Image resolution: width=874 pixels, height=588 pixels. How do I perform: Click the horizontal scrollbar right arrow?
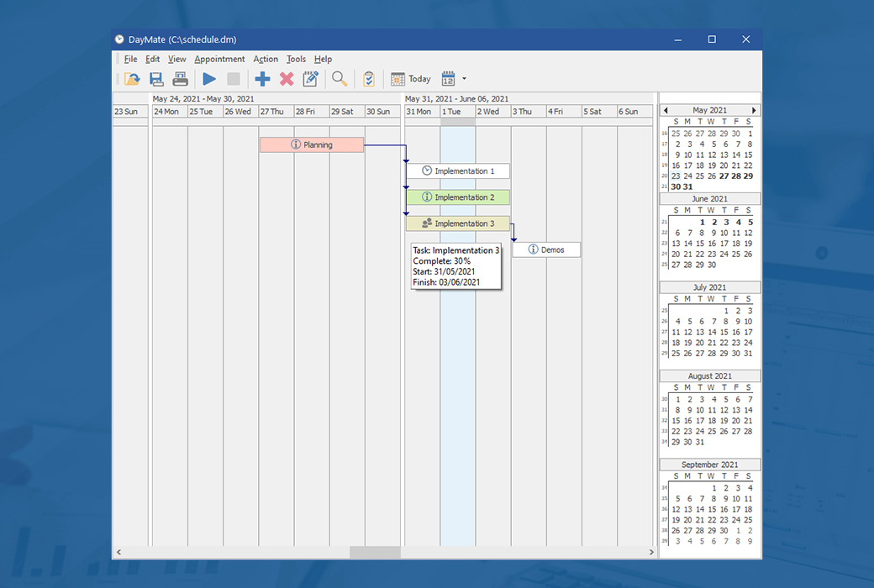651,553
